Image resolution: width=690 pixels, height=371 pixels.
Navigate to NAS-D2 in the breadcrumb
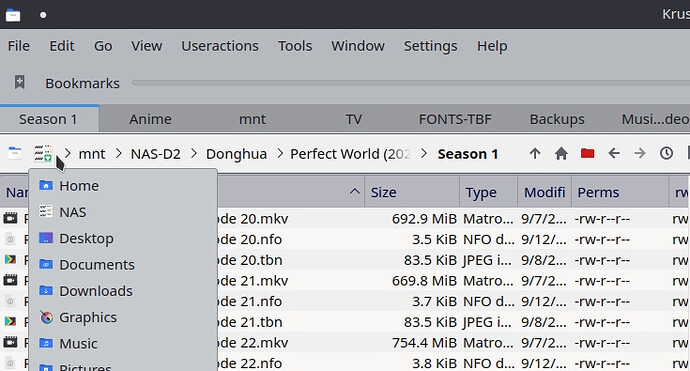[155, 154]
